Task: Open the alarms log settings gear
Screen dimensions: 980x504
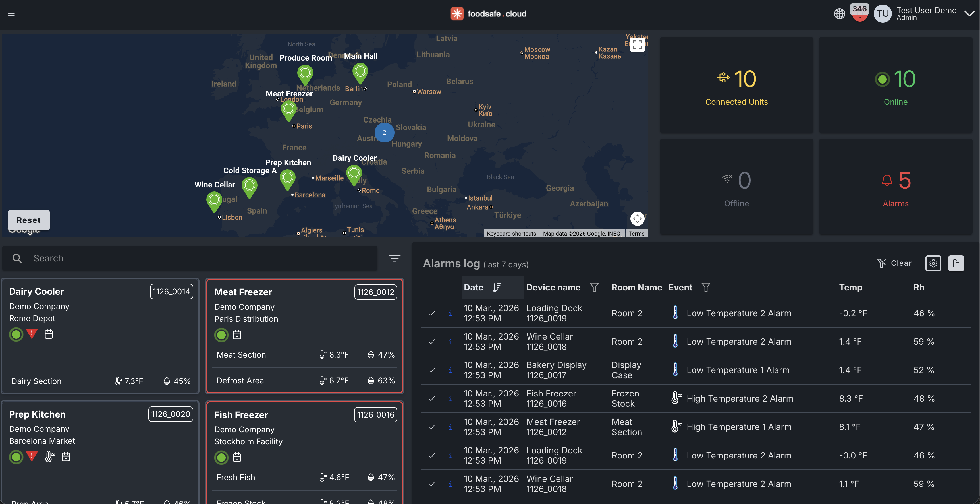Action: pyautogui.click(x=933, y=263)
